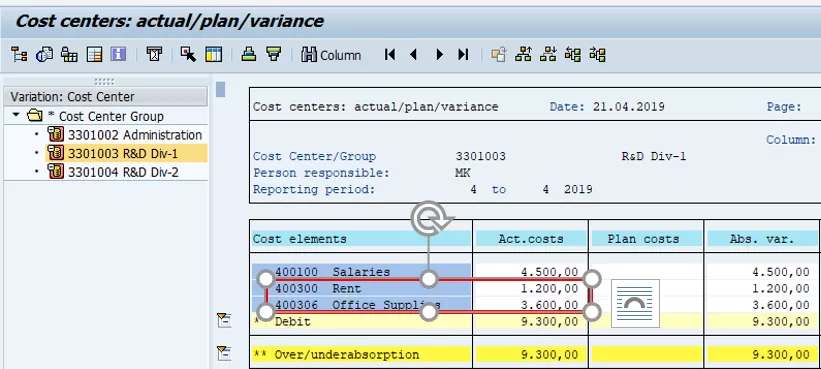Click the Reporting period label
This screenshot has height=369, width=821.
pyautogui.click(x=314, y=189)
